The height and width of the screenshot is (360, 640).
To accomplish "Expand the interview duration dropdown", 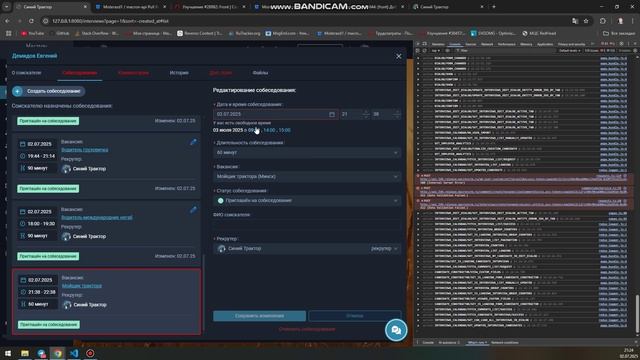I will [x=307, y=152].
